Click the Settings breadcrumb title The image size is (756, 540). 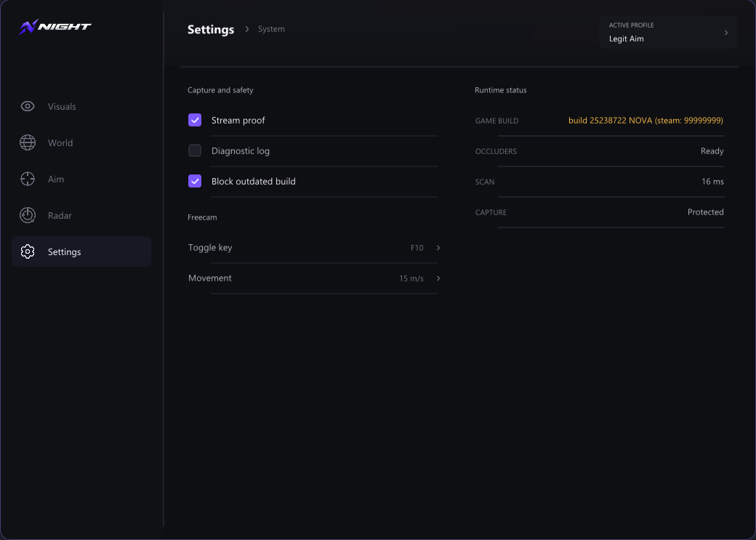211,29
